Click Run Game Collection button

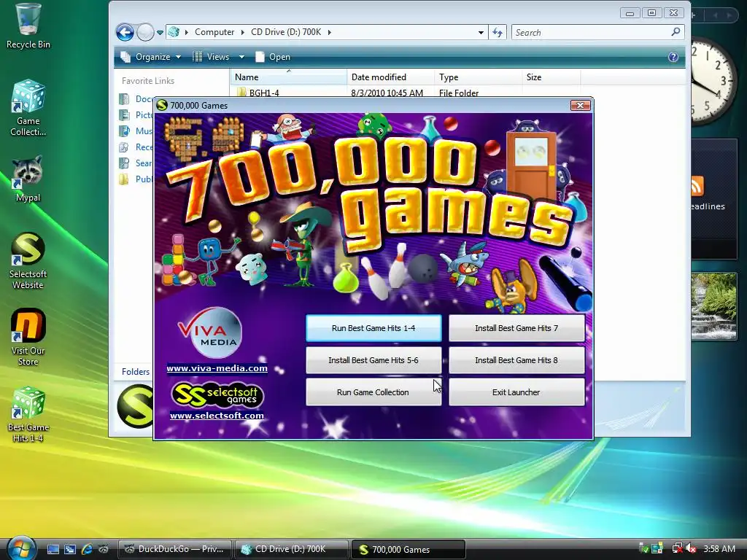coord(373,392)
